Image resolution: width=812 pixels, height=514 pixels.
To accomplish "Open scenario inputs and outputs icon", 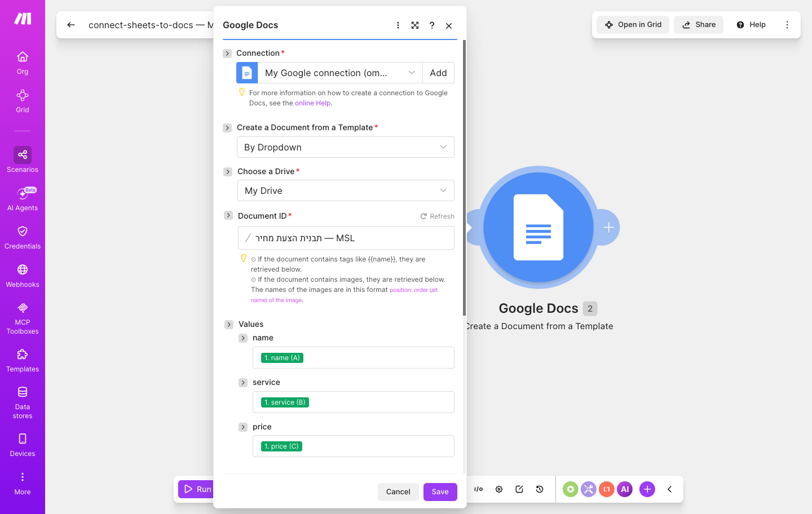I will (479, 489).
